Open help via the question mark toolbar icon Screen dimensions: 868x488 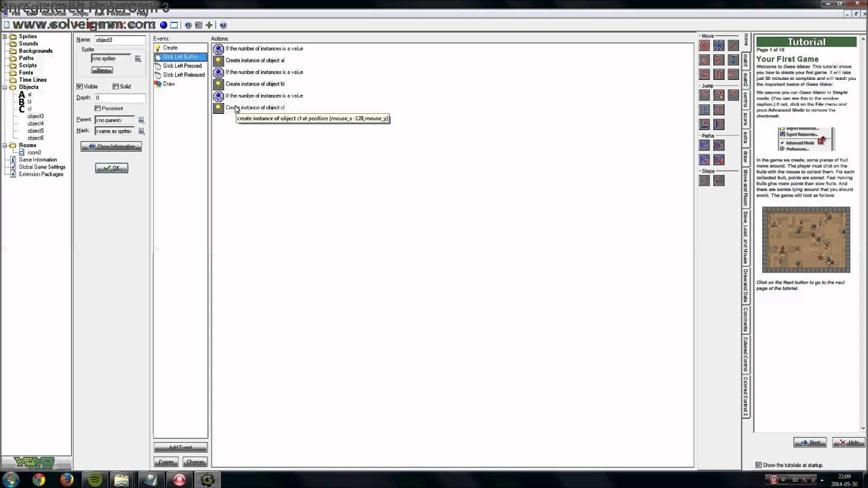pos(223,25)
